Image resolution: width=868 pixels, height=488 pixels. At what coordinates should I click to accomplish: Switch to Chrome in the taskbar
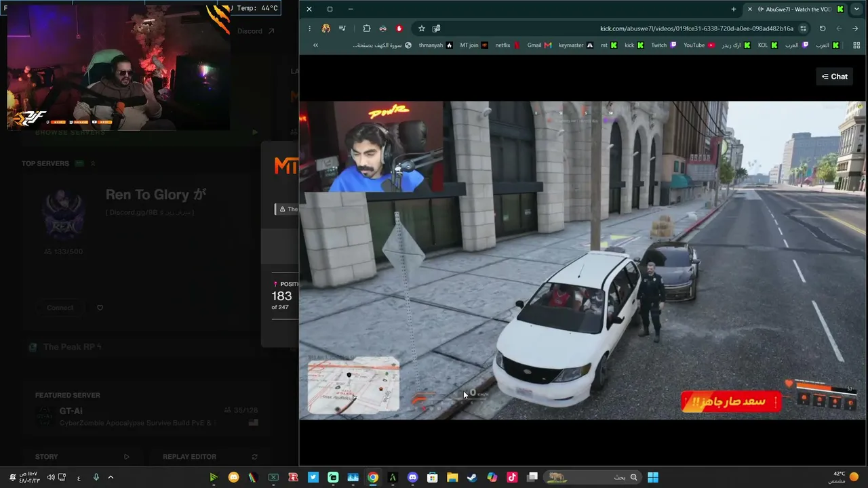pyautogui.click(x=373, y=477)
